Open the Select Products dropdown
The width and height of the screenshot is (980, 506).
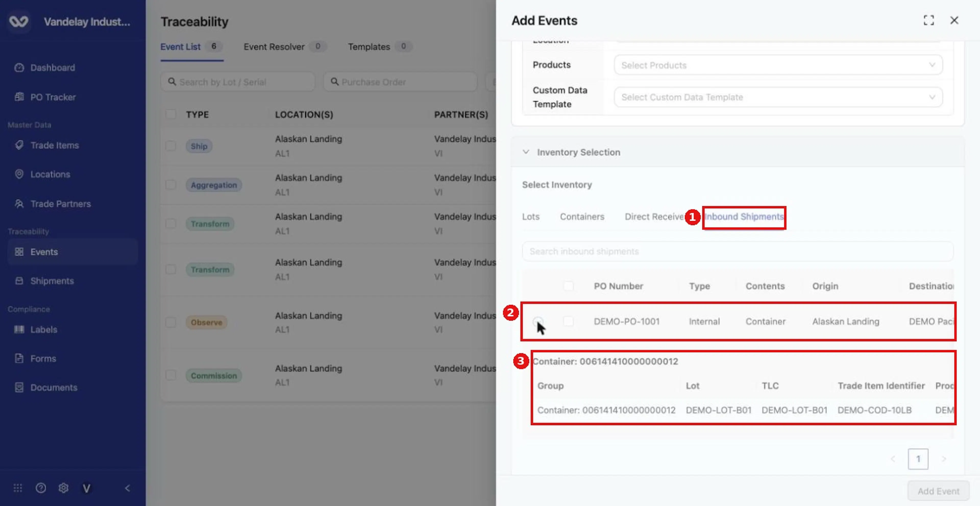pos(778,65)
